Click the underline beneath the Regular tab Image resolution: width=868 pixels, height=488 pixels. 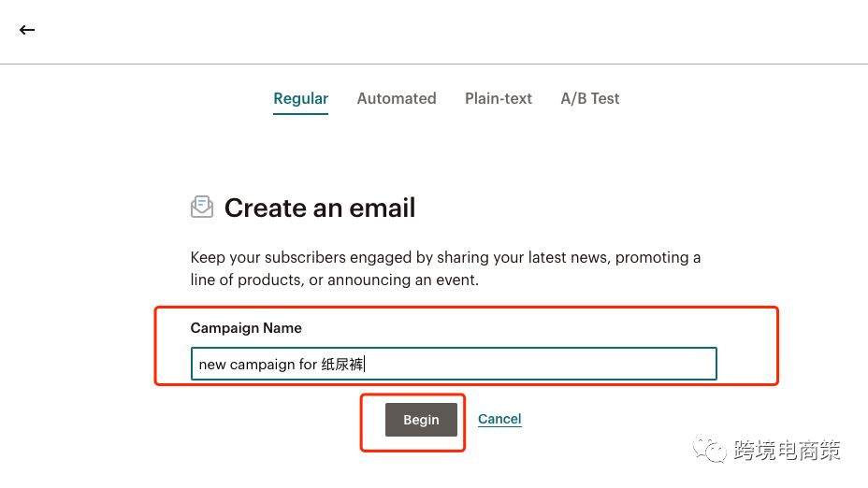300,113
